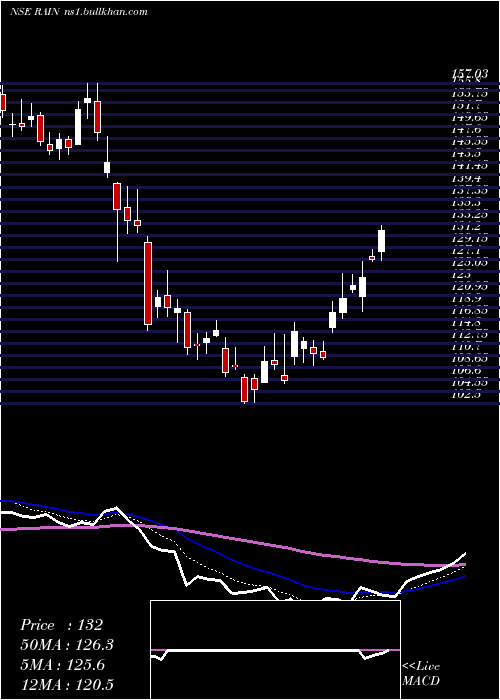The width and height of the screenshot is (500, 700).
Task: Click the 157.03 top price label
Action: coord(470,74)
